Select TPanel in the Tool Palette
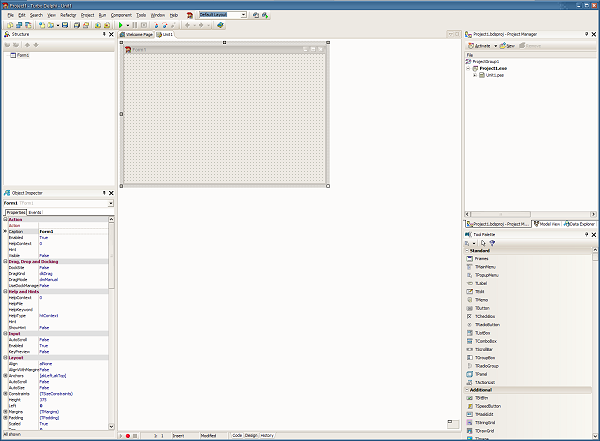The height and width of the screenshot is (441, 600). [481, 374]
